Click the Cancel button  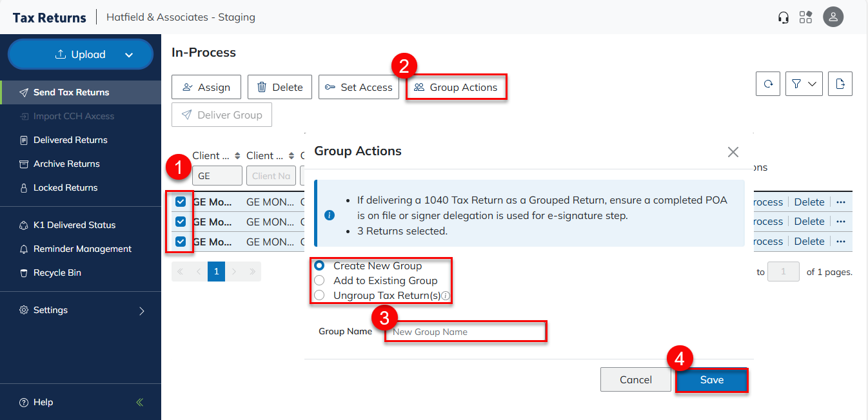(635, 380)
